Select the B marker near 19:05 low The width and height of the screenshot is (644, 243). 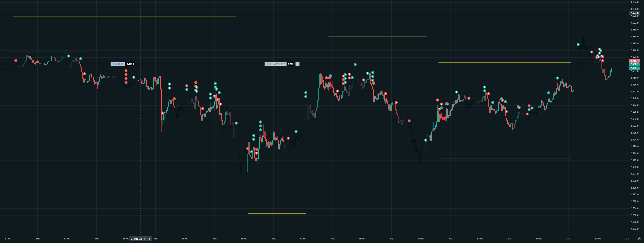tap(426, 140)
